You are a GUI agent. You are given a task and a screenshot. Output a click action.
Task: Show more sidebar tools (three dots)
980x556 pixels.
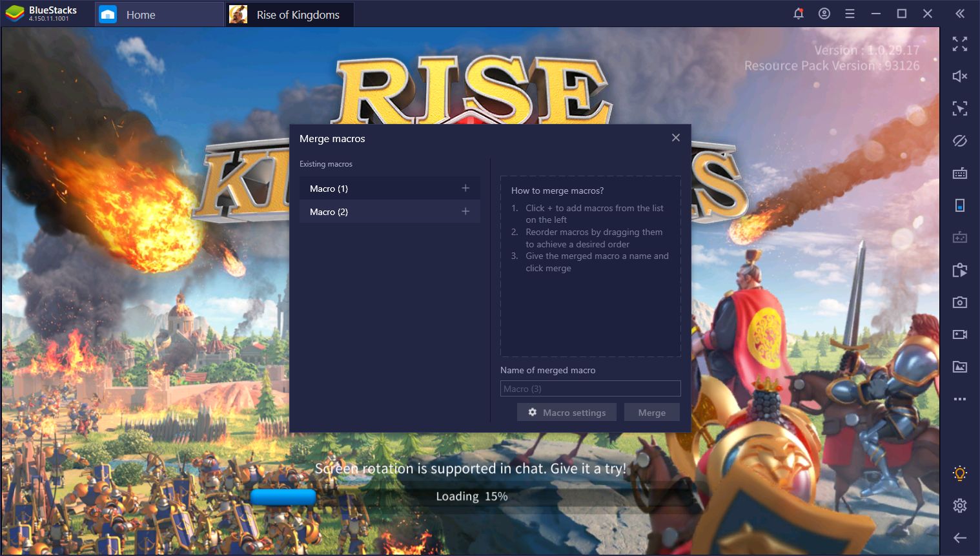point(960,399)
